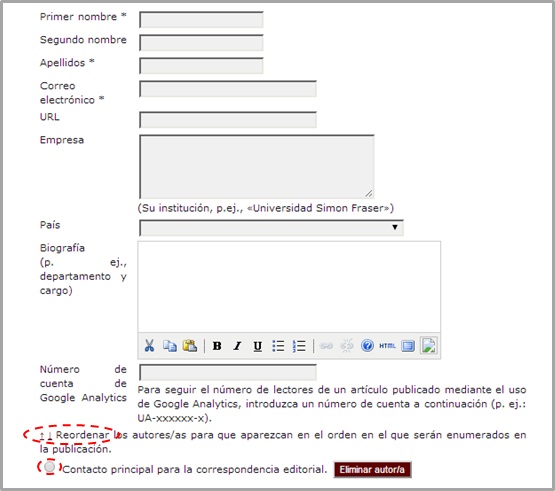This screenshot has height=491, width=555.
Task: Insert a bulleted list
Action: tap(278, 346)
